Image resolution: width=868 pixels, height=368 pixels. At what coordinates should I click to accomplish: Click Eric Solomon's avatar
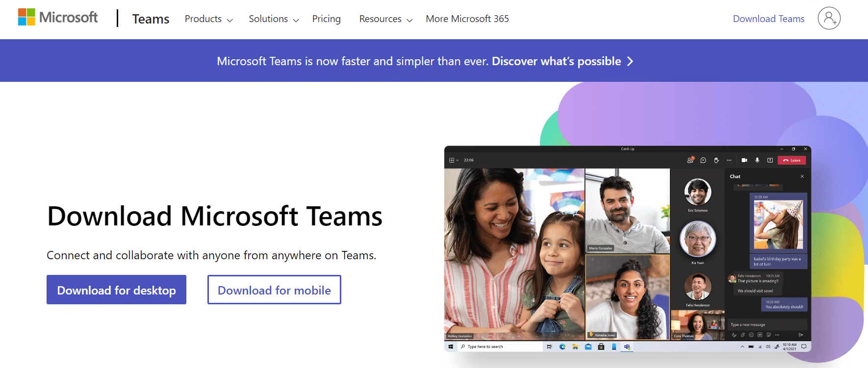[697, 192]
